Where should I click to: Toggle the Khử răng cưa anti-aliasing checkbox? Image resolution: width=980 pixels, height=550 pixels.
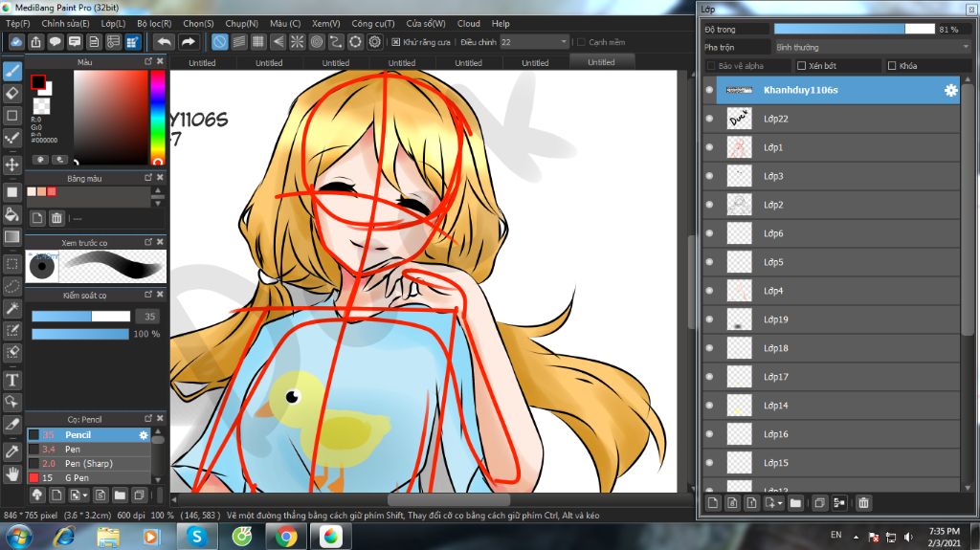pos(395,42)
